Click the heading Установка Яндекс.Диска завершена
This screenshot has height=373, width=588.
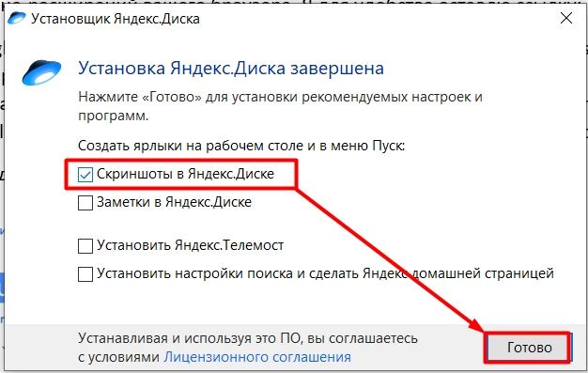pyautogui.click(x=231, y=69)
